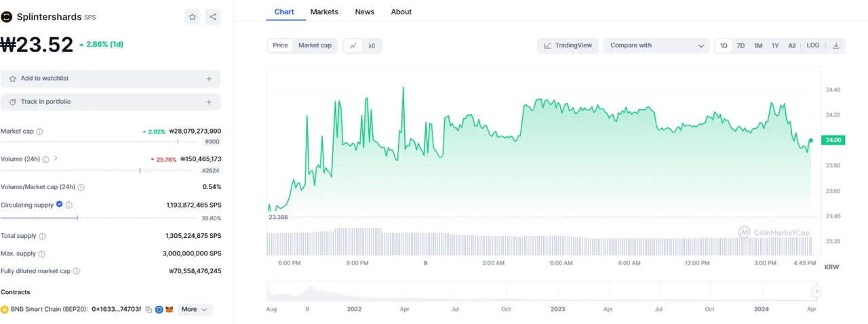
Task: Click the BNB Smart Chain logo
Action: click(x=5, y=310)
